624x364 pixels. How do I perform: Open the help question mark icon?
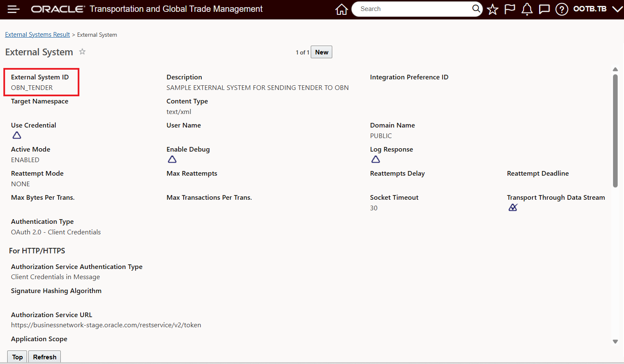point(562,9)
